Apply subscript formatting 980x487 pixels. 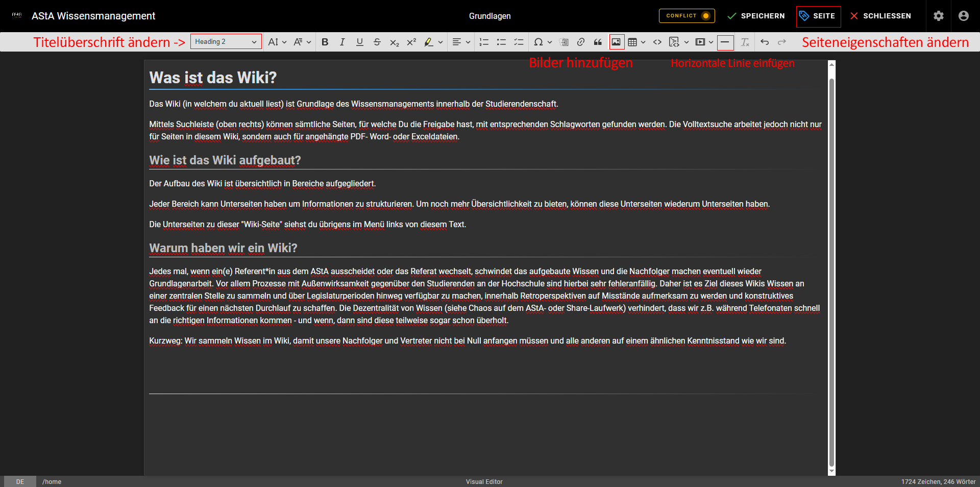coord(394,42)
